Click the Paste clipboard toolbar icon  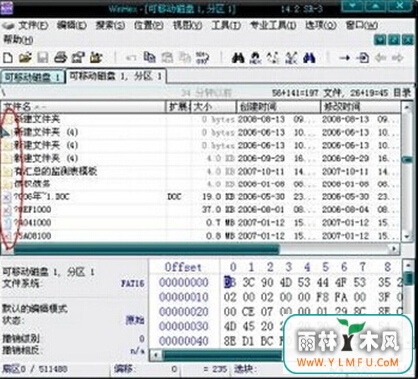coord(167,58)
